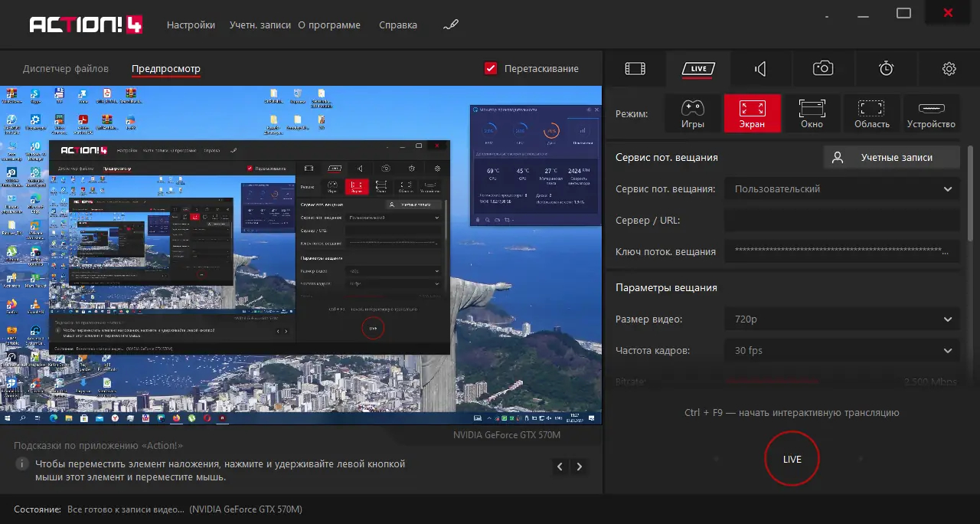980x524 pixels.
Task: Open the О программе menu
Action: point(329,25)
